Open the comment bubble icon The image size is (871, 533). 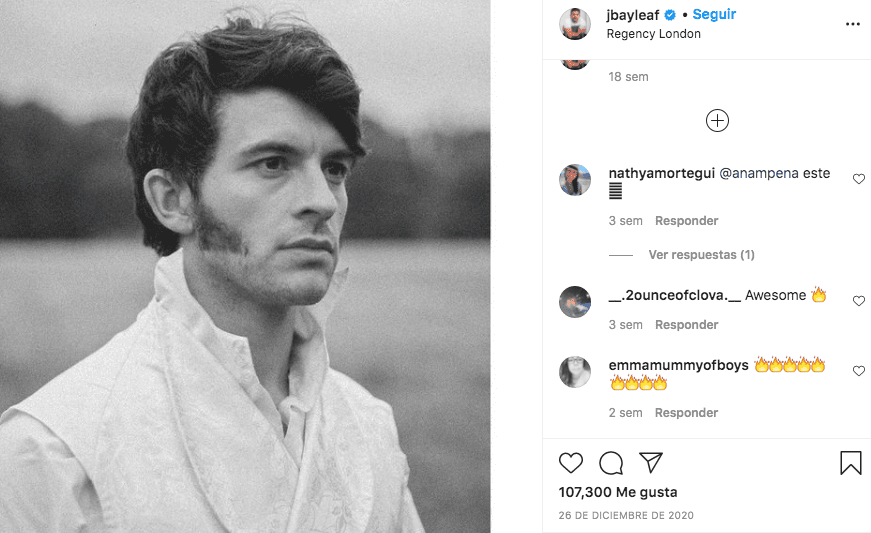coord(611,463)
